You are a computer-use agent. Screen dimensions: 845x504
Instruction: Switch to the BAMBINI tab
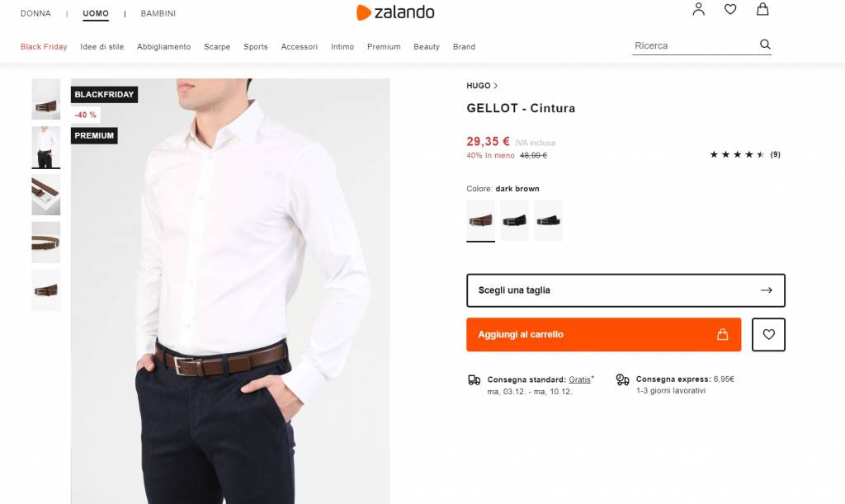point(158,14)
